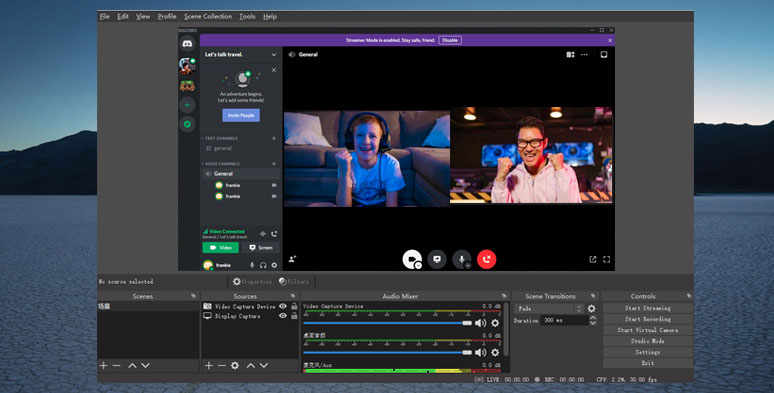Adjust Duration 300 ms stepper arrows
The width and height of the screenshot is (774, 393).
[593, 320]
